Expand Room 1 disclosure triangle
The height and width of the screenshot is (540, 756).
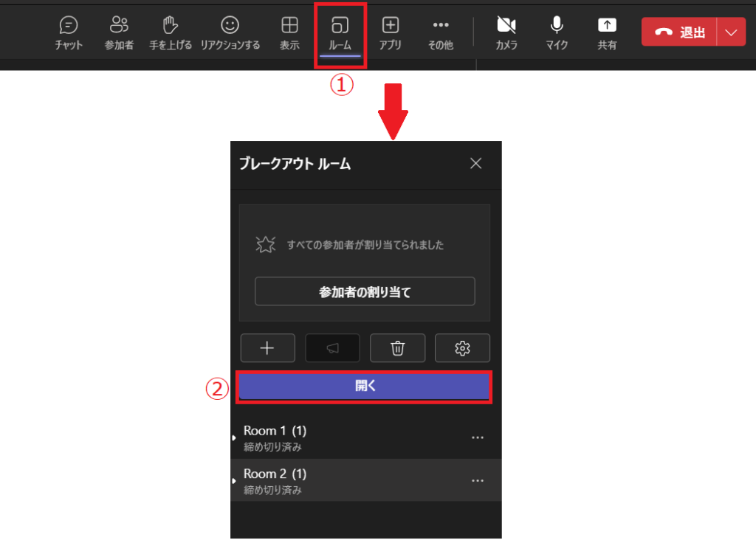[x=234, y=438]
